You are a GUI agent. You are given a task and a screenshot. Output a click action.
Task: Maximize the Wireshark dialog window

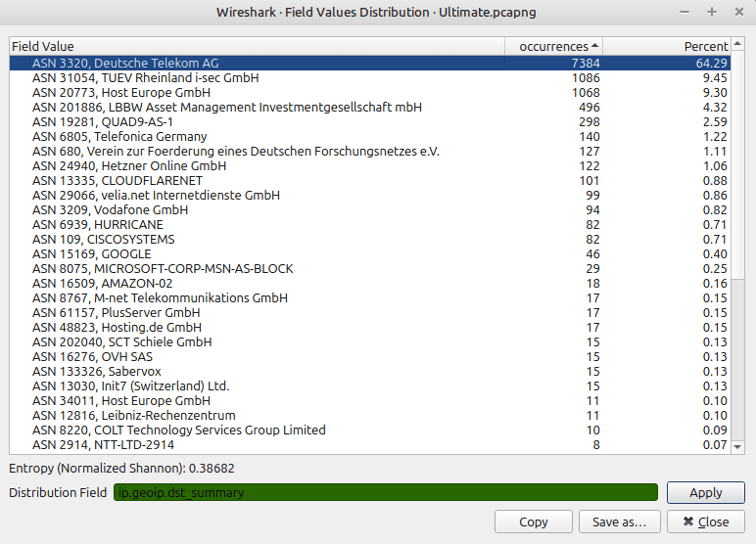712,12
